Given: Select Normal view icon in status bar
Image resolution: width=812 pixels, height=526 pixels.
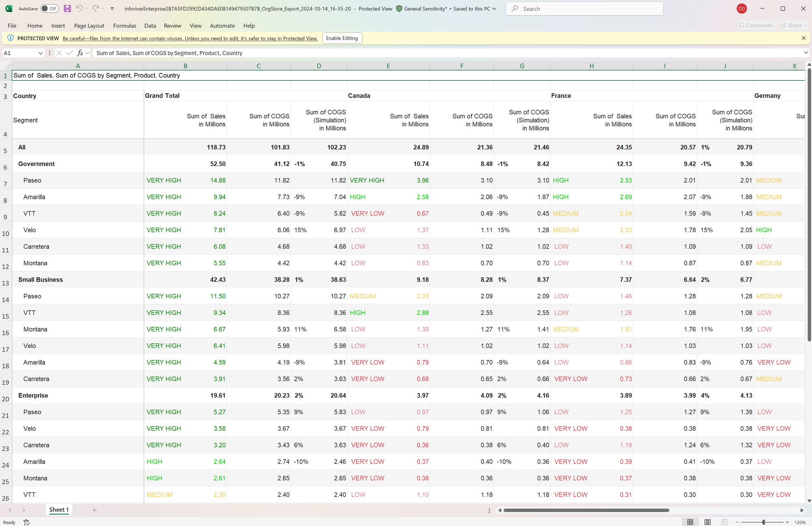Looking at the screenshot, I should 690,522.
